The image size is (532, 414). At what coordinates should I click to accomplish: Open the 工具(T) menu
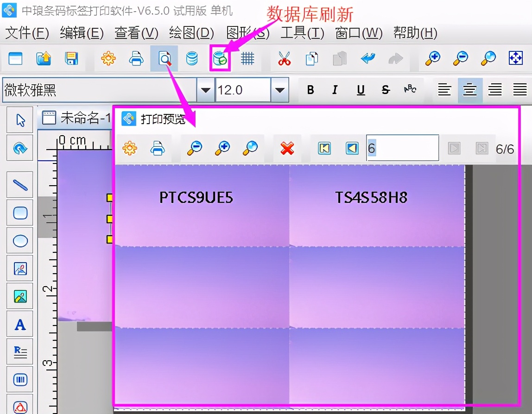(302, 33)
